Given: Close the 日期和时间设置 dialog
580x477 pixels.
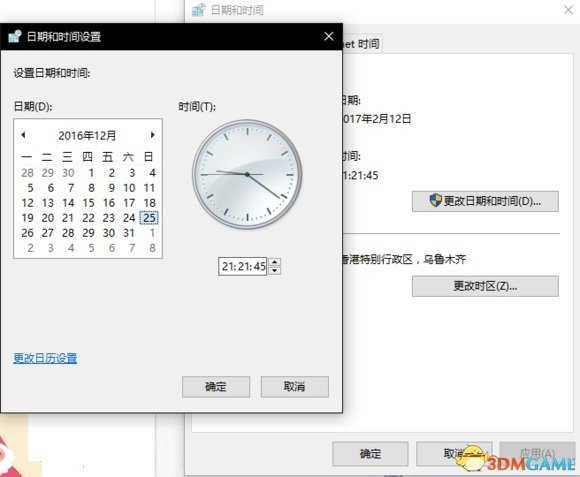Looking at the screenshot, I should tap(328, 36).
